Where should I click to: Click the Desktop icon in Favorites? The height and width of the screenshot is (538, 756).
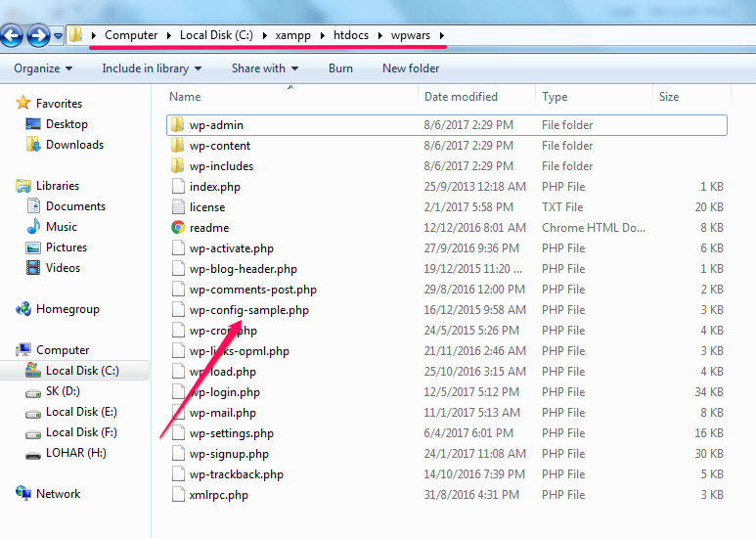pos(33,124)
